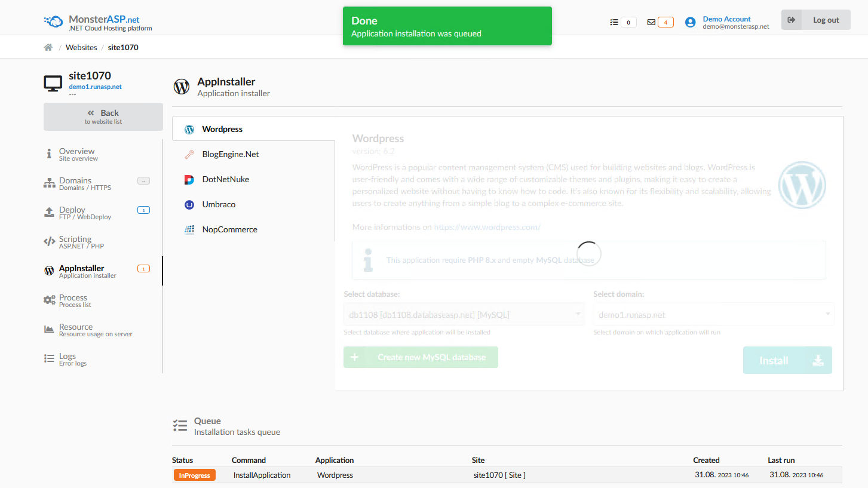Click the Wordpress cell in the queue row
The width and height of the screenshot is (868, 488).
(x=335, y=475)
